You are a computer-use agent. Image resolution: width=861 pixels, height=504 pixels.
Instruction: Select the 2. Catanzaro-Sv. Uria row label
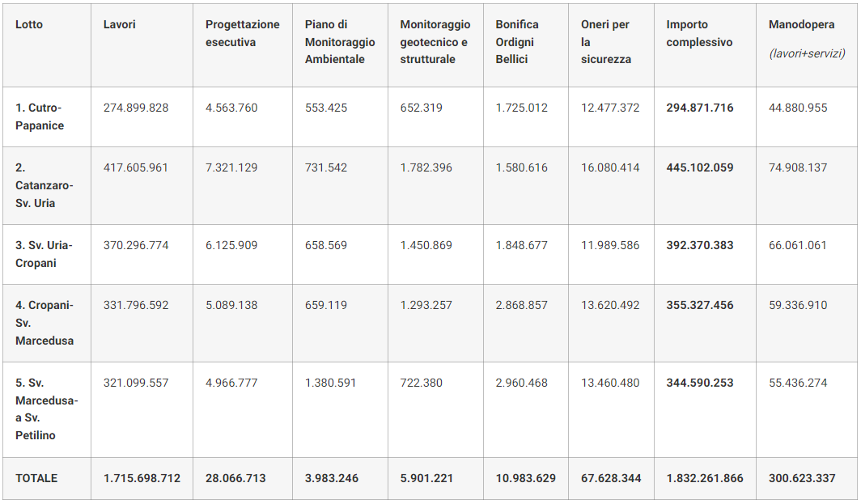[44, 185]
